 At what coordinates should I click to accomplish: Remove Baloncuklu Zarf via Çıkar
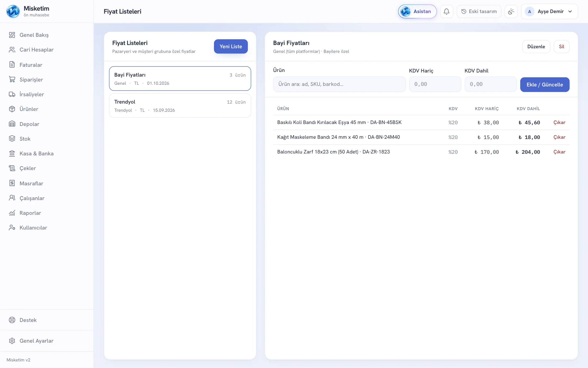[x=559, y=152]
